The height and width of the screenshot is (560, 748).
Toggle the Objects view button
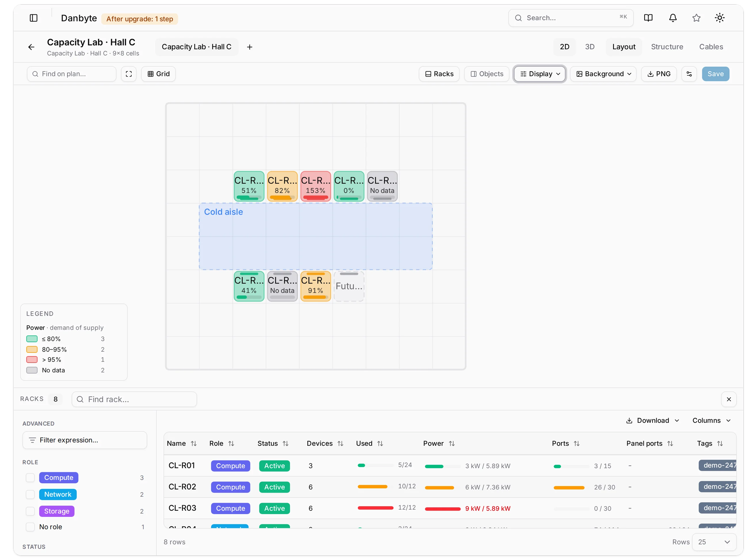coord(486,74)
